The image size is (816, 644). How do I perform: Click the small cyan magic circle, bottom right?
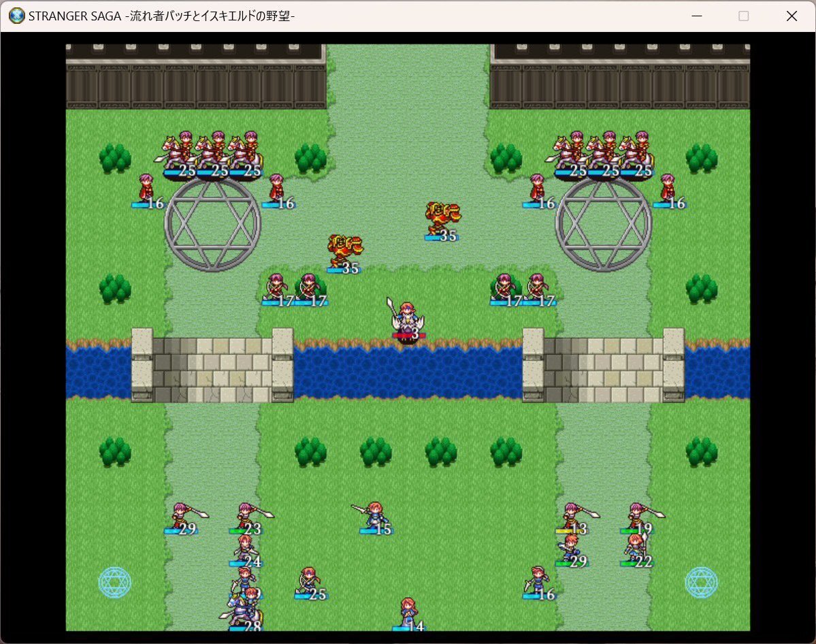[702, 582]
